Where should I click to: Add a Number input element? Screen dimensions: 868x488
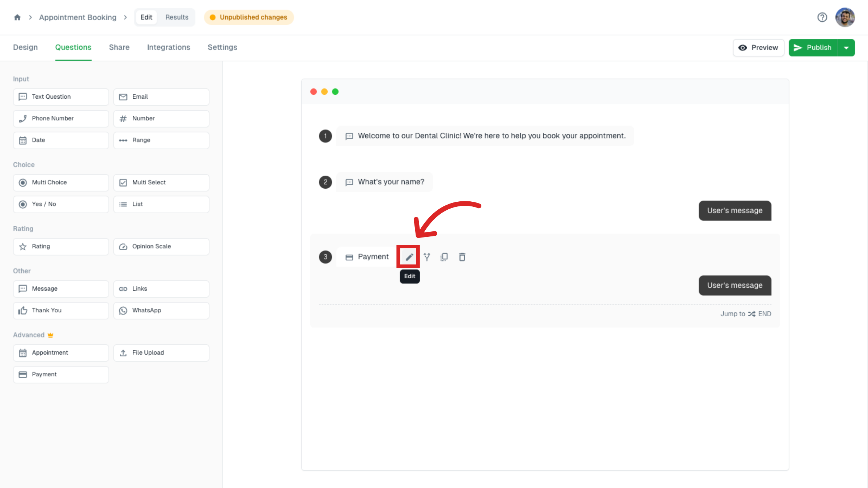(161, 119)
